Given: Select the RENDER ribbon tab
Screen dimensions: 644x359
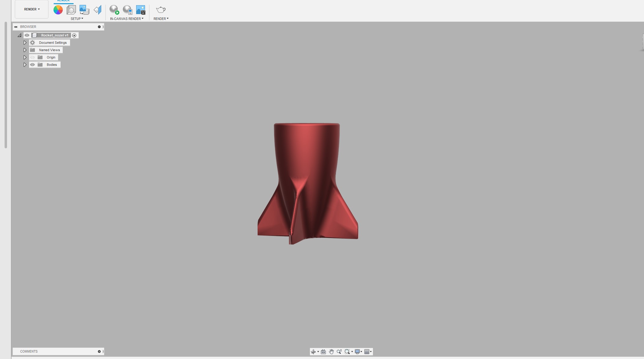Looking at the screenshot, I should [63, 1].
